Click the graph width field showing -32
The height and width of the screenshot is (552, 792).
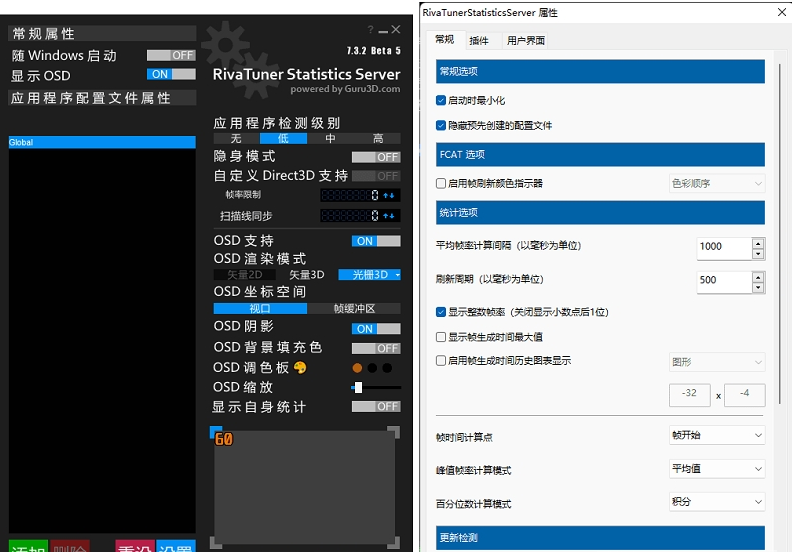tap(689, 395)
